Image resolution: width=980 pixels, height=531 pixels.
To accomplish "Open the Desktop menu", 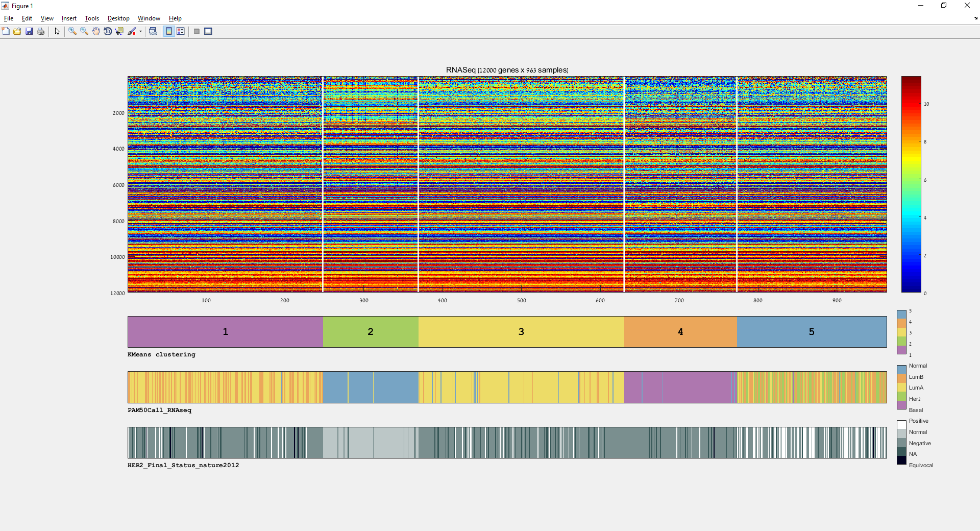I will (118, 18).
